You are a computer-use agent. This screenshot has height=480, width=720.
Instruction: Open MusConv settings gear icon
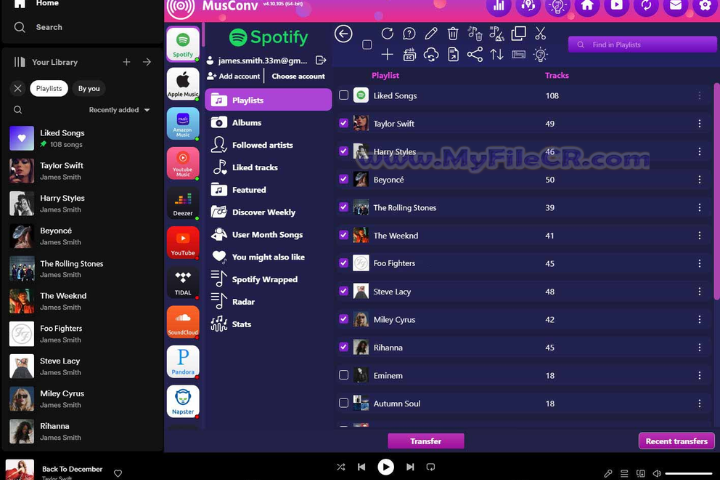tap(705, 6)
